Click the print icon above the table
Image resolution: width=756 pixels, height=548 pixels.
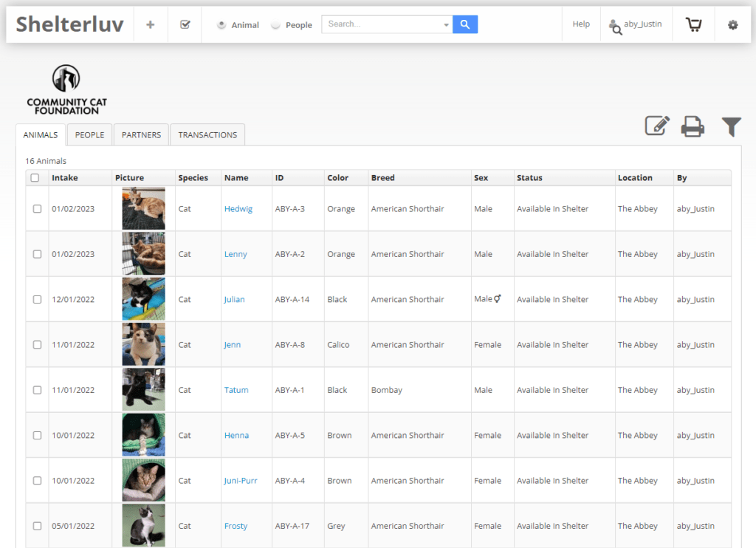point(693,126)
